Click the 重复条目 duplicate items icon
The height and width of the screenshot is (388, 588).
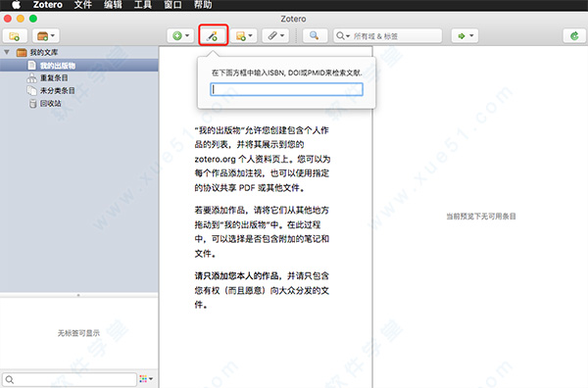32,78
